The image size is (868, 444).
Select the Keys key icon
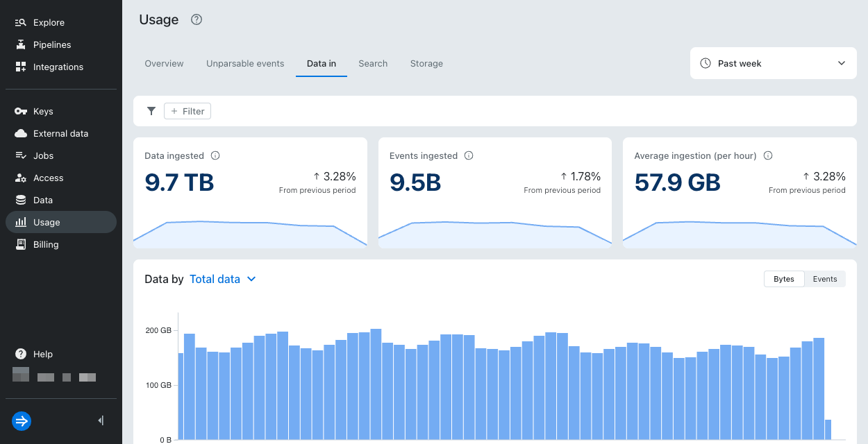coord(21,111)
